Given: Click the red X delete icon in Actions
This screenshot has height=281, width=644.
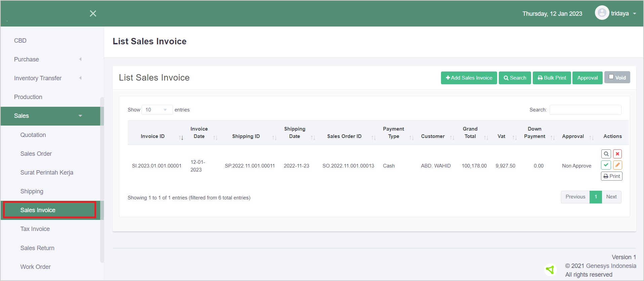Looking at the screenshot, I should click(617, 154).
